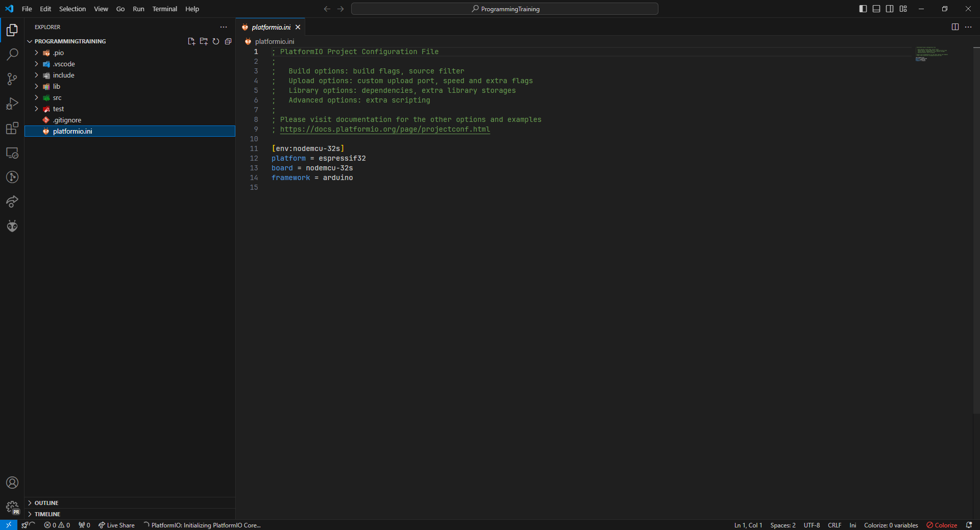Image resolution: width=980 pixels, height=530 pixels.
Task: Click platformio.ini breadcrumb above editor
Action: point(269,41)
